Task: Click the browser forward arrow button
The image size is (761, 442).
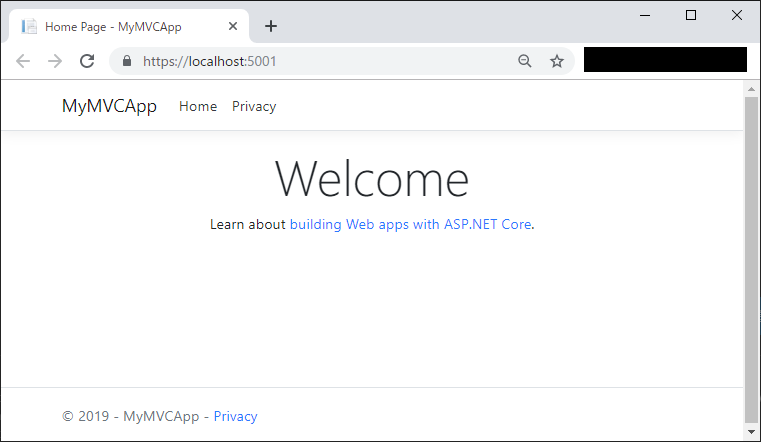Action: click(x=55, y=61)
